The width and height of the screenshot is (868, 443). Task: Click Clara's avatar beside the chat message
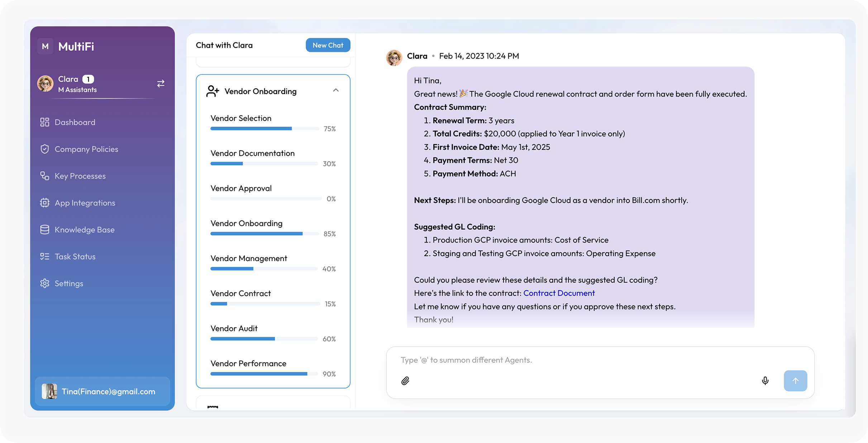pyautogui.click(x=394, y=57)
